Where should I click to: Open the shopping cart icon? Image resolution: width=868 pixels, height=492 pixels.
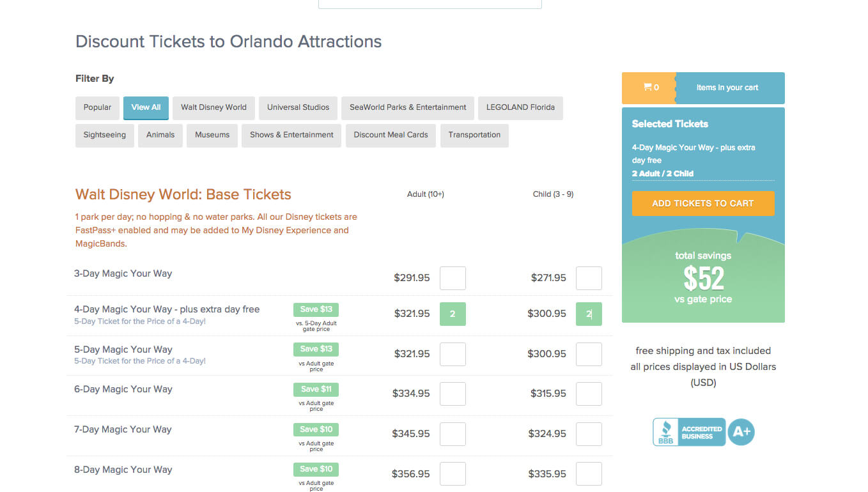648,88
